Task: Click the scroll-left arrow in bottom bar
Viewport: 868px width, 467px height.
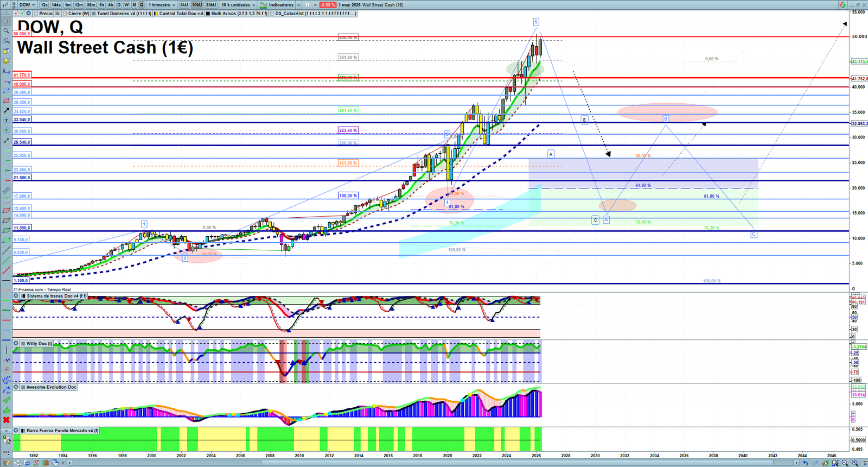Action: coord(69,463)
